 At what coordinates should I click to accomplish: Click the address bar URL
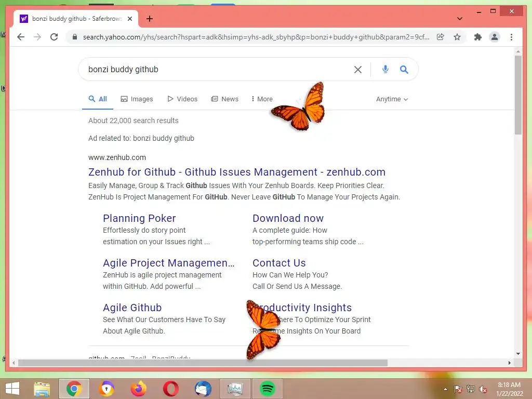coord(256,37)
